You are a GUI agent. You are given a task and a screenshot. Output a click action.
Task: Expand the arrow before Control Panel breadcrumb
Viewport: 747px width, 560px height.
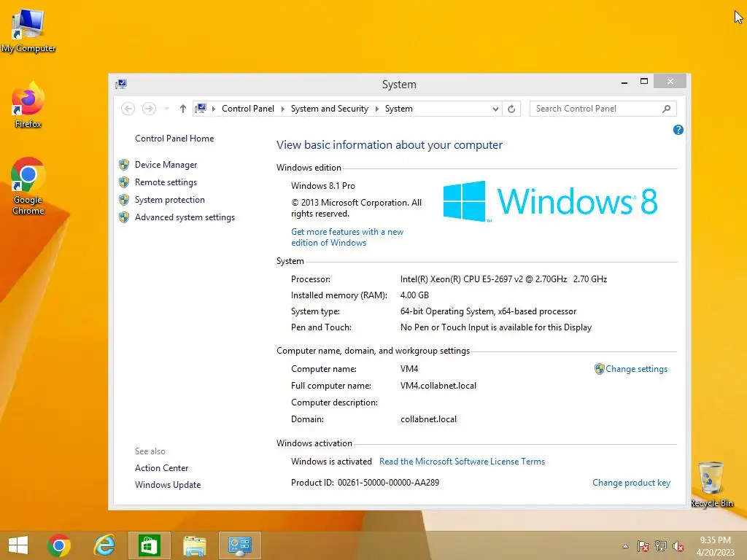click(x=214, y=109)
